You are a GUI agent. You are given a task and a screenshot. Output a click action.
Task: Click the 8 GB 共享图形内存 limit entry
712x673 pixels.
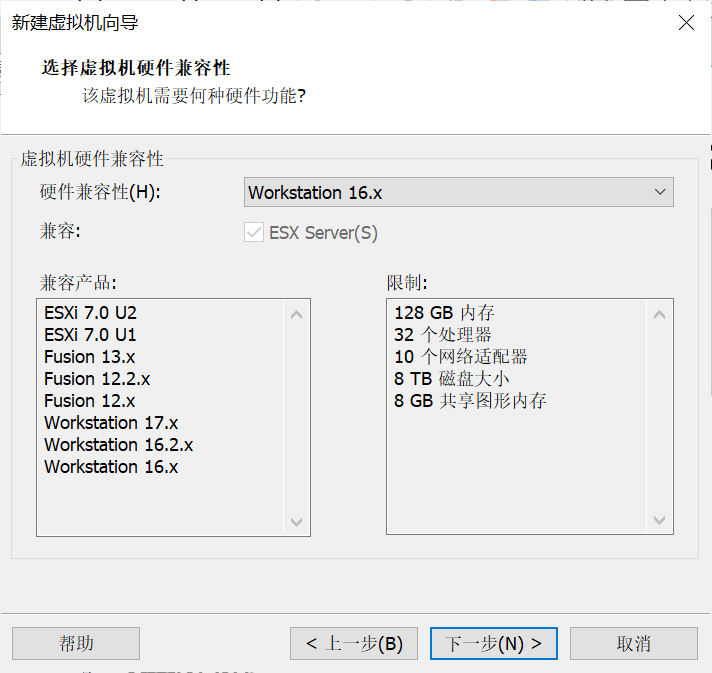(470, 401)
